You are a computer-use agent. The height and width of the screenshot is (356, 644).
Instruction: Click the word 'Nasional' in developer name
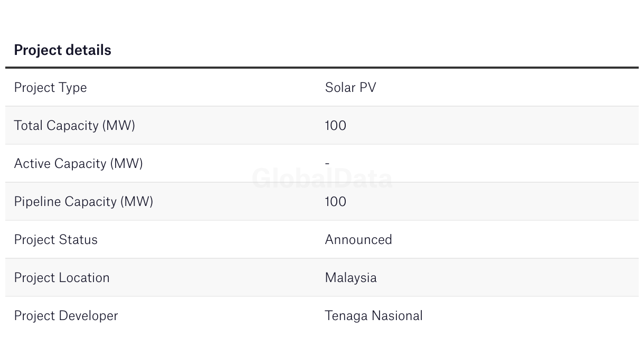(x=397, y=316)
